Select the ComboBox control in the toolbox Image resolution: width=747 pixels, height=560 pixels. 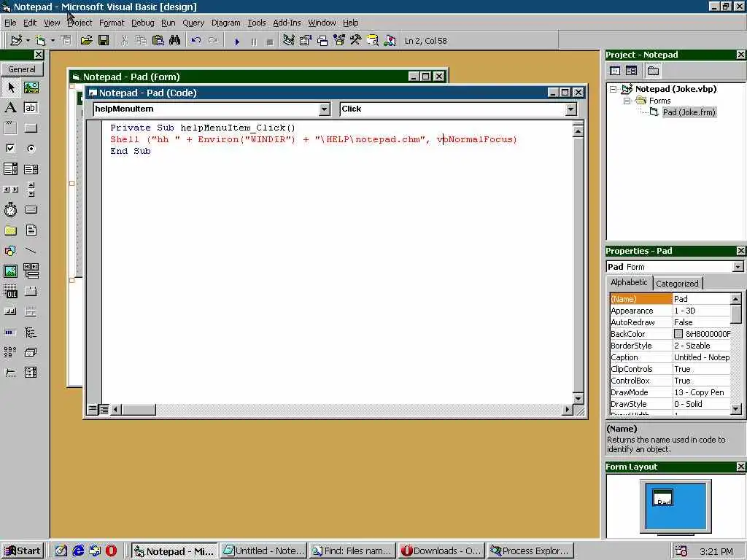pos(10,169)
